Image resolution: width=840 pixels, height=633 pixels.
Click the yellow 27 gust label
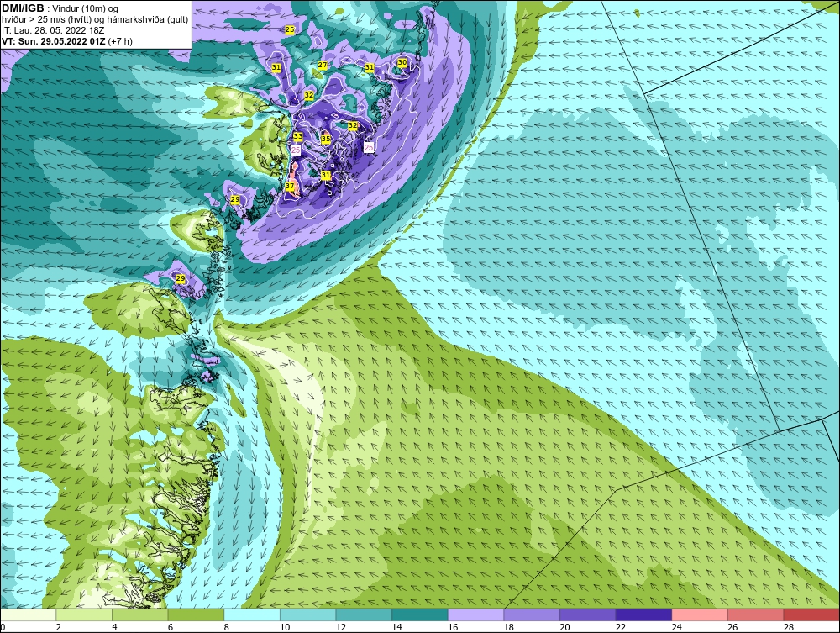click(323, 65)
